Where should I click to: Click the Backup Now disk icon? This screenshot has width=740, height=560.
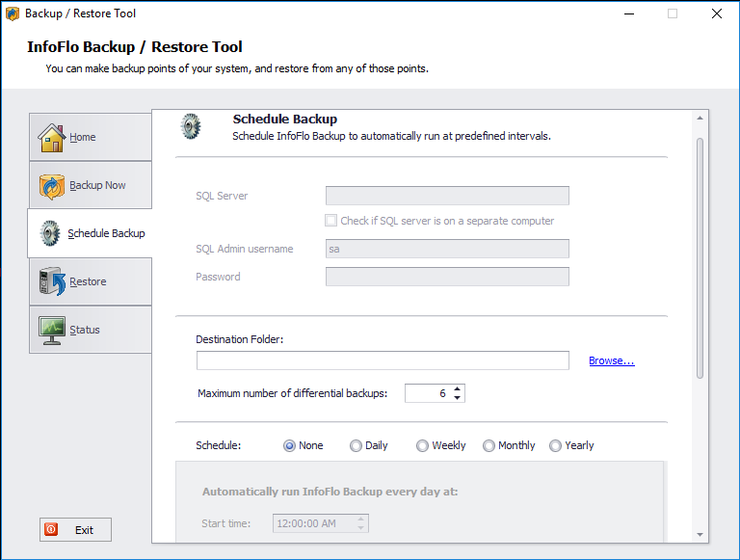[51, 186]
